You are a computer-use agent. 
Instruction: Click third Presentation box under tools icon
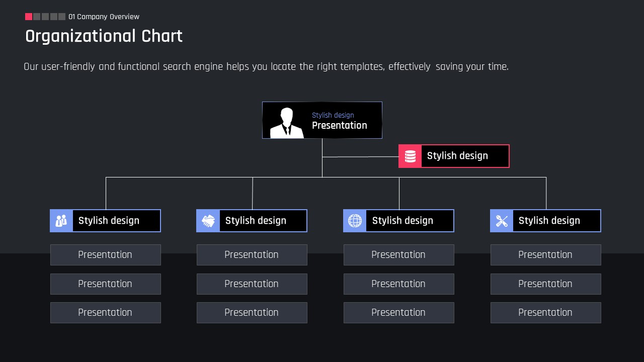[x=546, y=313]
